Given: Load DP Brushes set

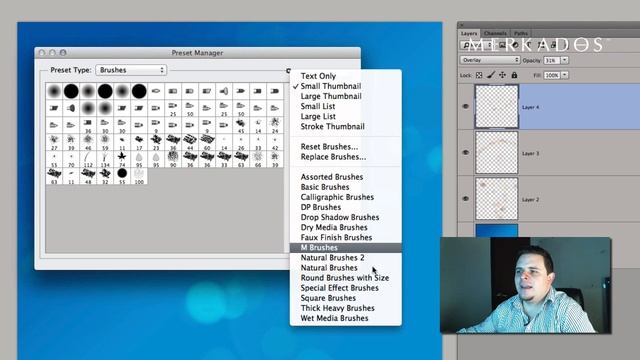Looking at the screenshot, I should click(320, 207).
